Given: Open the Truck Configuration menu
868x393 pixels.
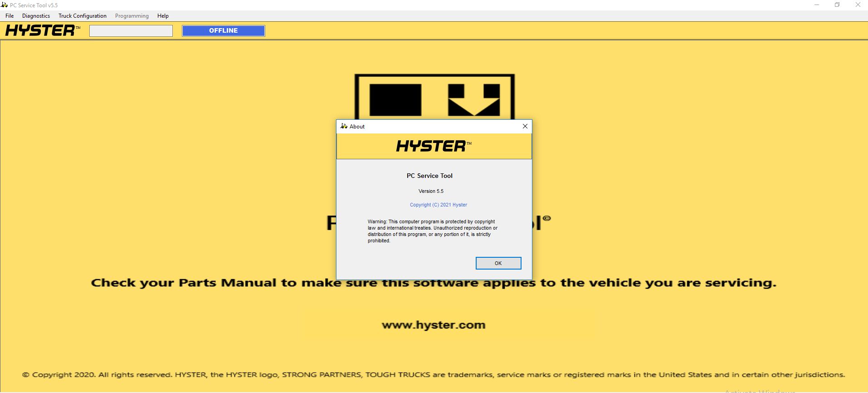Looking at the screenshot, I should click(83, 16).
